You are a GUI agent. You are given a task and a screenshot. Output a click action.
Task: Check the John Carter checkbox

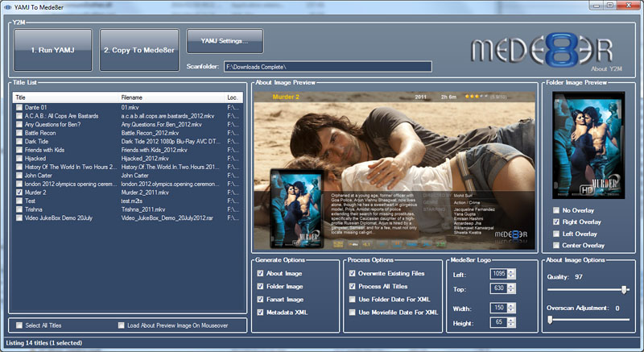(19, 176)
